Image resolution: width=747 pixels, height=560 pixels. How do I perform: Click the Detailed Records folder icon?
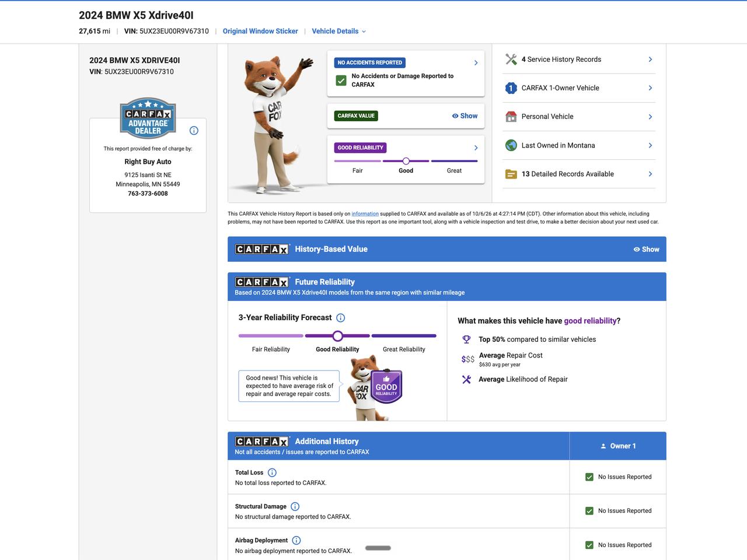pyautogui.click(x=511, y=174)
